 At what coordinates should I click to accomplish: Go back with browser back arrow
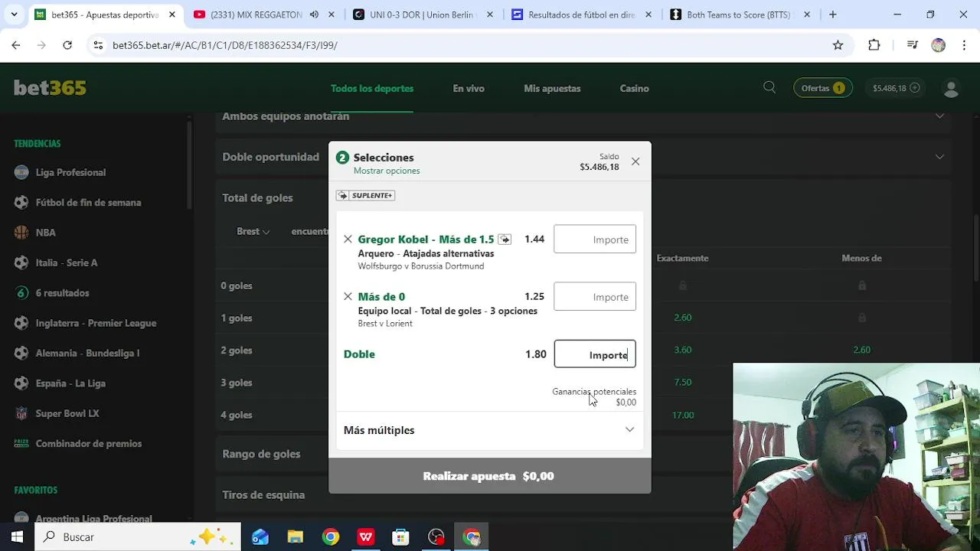pos(16,45)
